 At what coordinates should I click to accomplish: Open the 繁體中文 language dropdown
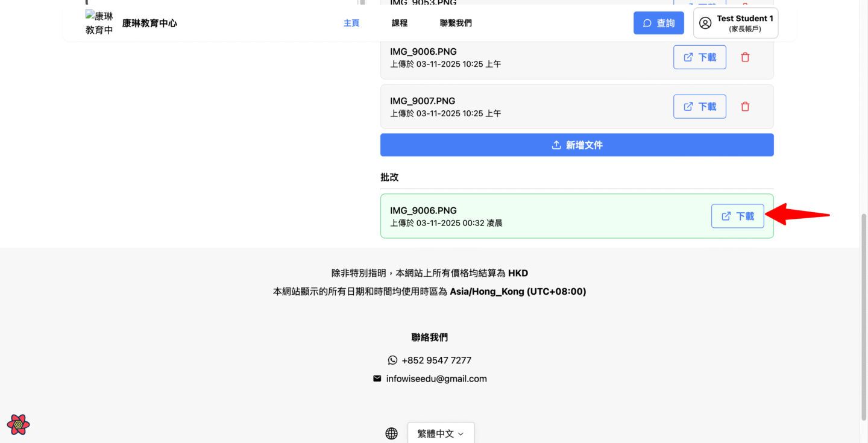(x=441, y=433)
